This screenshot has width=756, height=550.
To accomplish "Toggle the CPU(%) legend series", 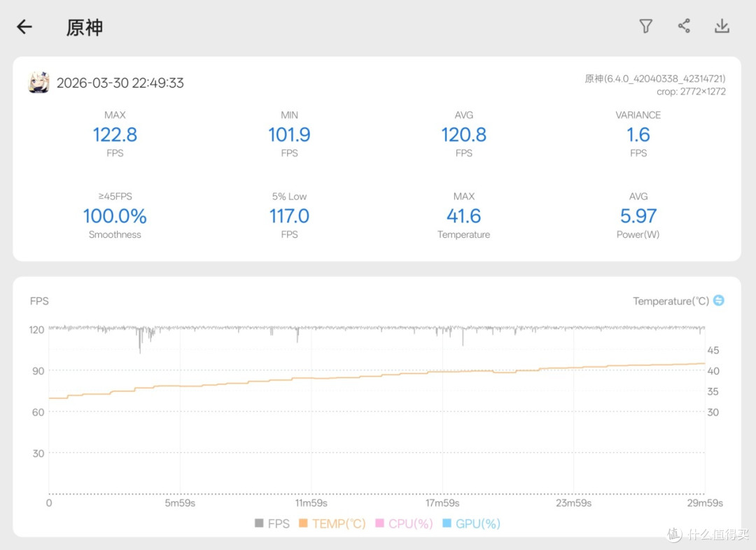I will click(x=404, y=523).
